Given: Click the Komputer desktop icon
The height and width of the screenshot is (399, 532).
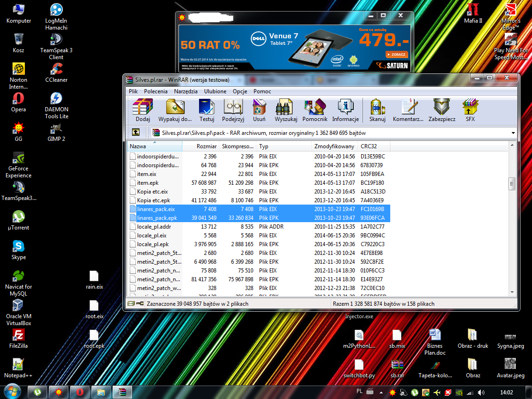Looking at the screenshot, I should [x=18, y=13].
